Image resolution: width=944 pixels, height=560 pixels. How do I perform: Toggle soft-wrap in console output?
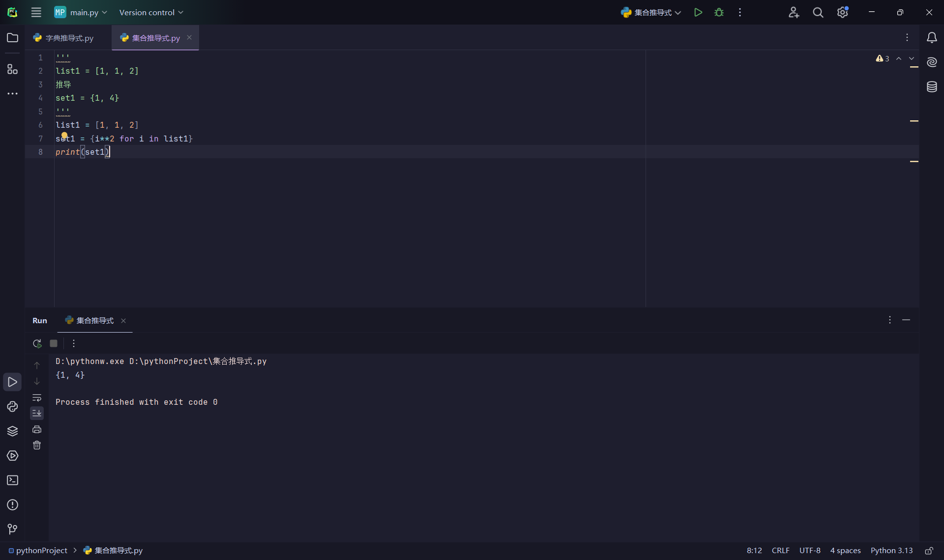click(x=37, y=397)
